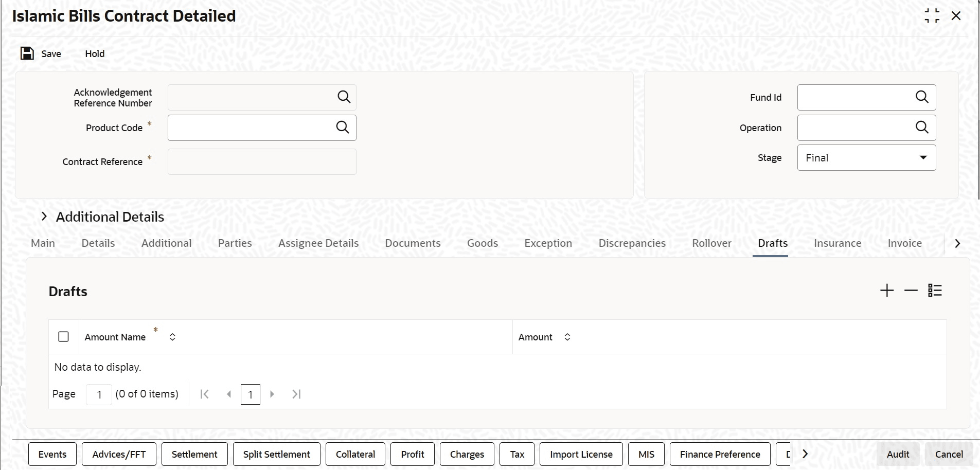Expand the Additional Details section
The height and width of the screenshot is (470, 980).
pyautogui.click(x=44, y=216)
